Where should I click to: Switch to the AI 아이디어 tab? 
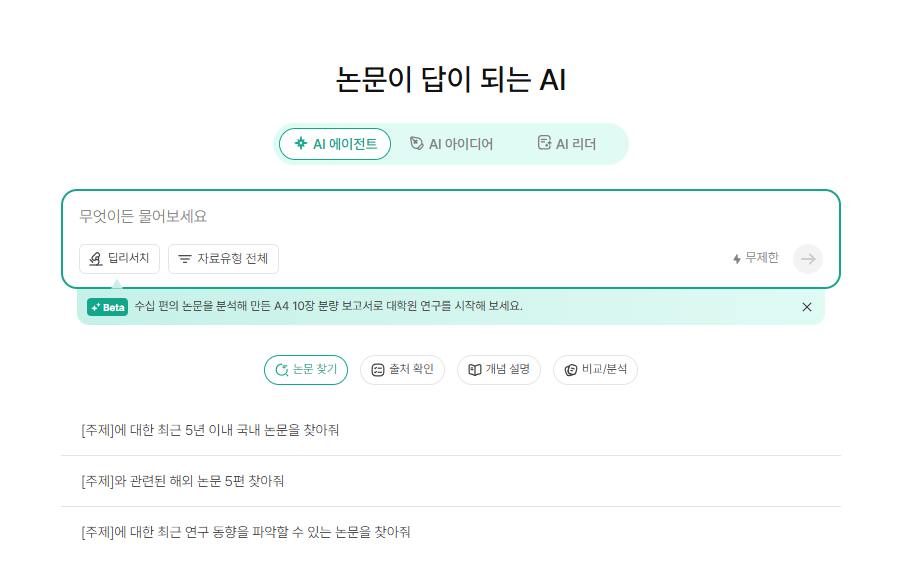[x=452, y=143]
